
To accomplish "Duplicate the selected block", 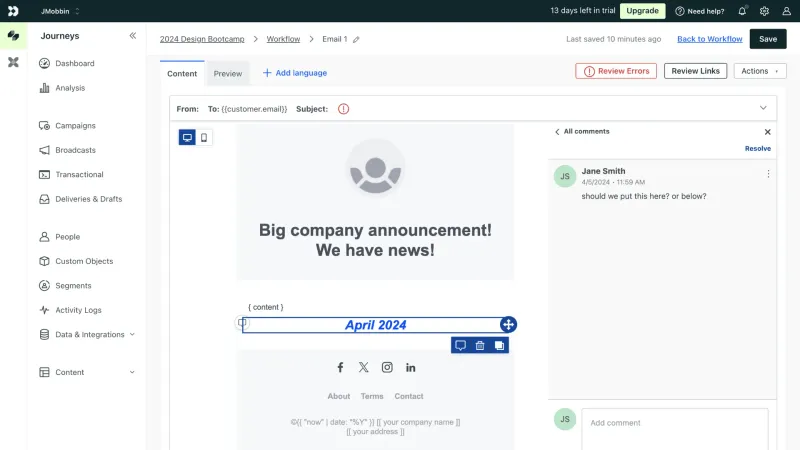I will 499,345.
